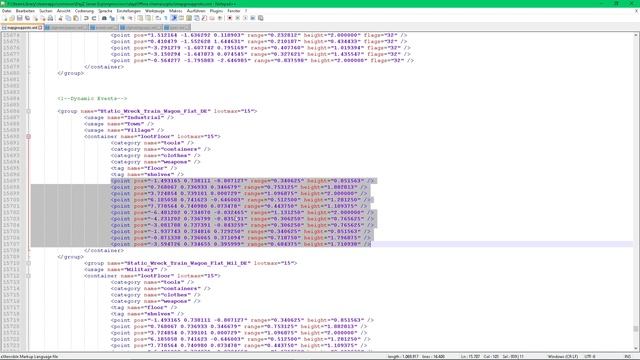Click the Cut toolbar icon
The width and height of the screenshot is (640, 360).
click(60, 18)
